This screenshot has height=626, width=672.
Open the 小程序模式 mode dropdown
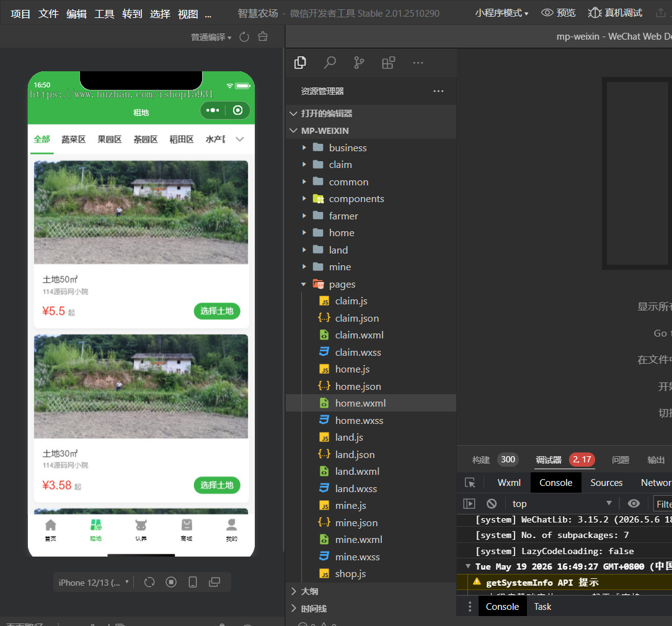(502, 13)
